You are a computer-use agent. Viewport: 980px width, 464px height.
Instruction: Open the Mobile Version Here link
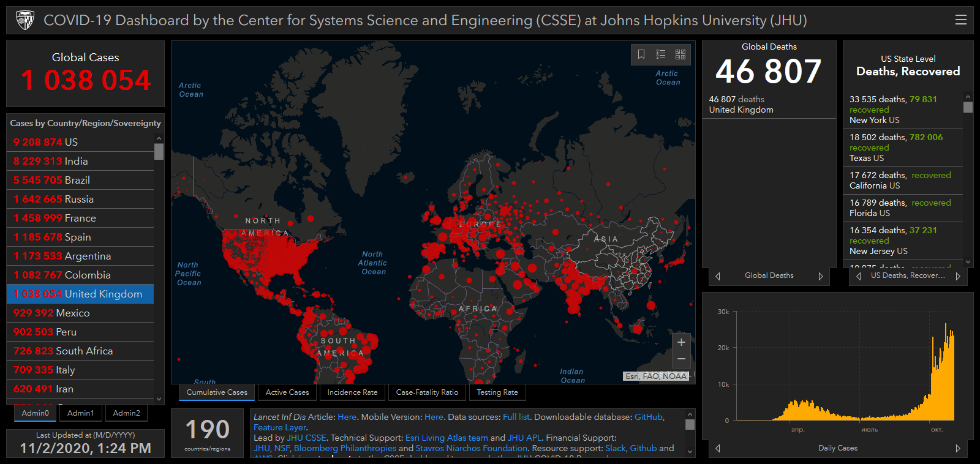tap(434, 417)
